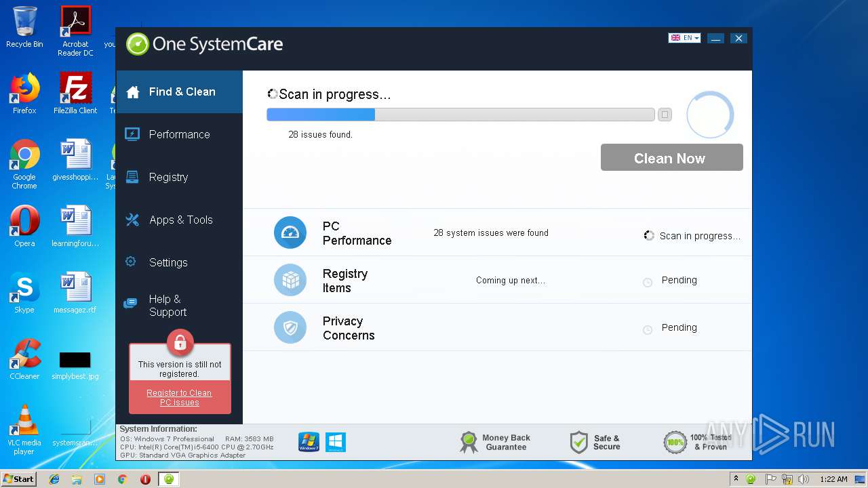The height and width of the screenshot is (488, 868).
Task: Click the Clean Now button
Action: click(x=671, y=157)
